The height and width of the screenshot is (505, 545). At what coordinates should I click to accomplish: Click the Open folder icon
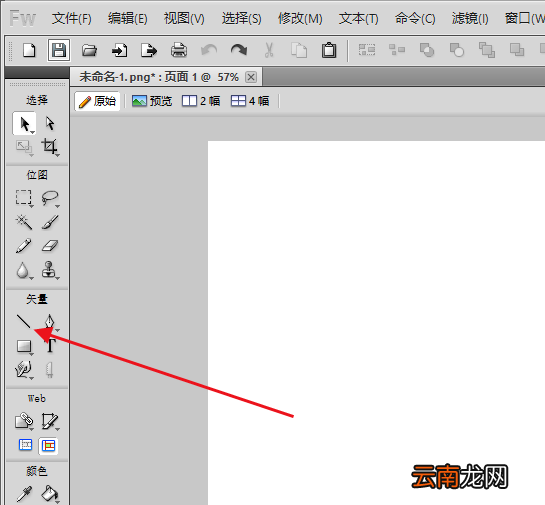point(89,50)
